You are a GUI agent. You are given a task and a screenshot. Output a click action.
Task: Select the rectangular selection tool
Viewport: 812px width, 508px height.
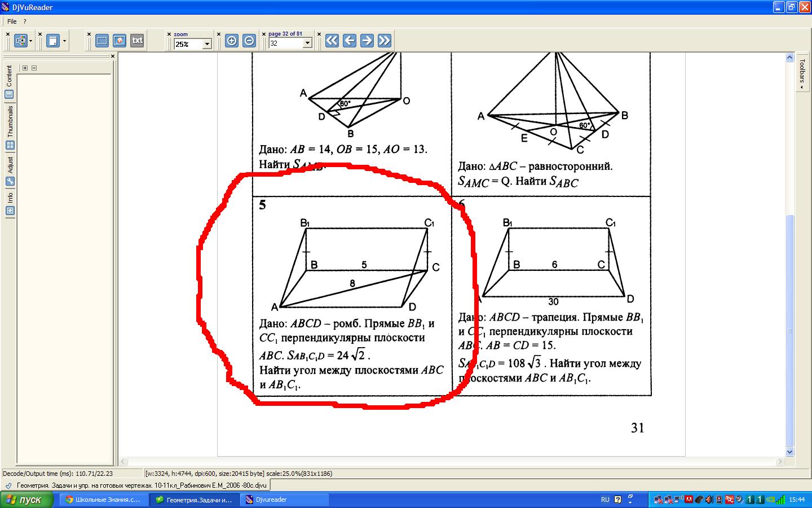tap(102, 40)
